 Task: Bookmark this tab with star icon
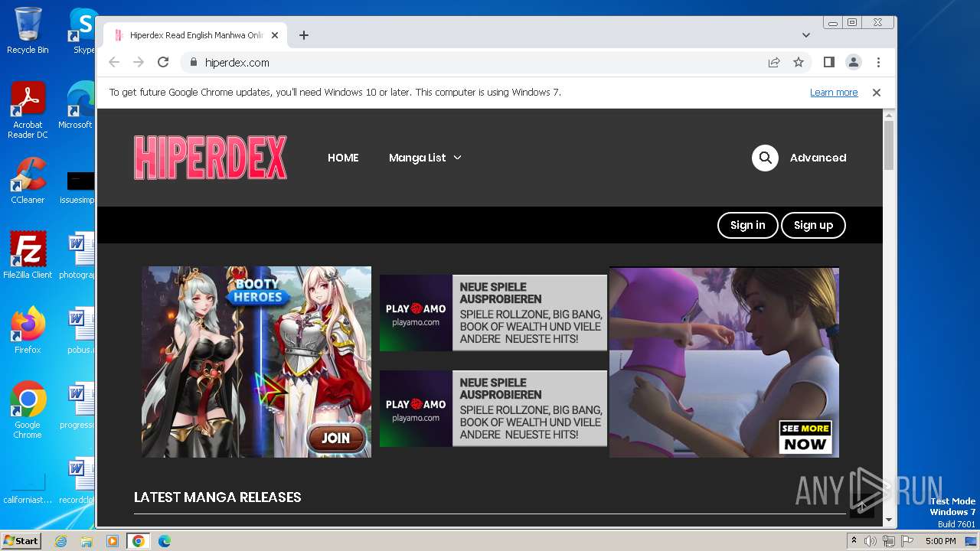[799, 63]
